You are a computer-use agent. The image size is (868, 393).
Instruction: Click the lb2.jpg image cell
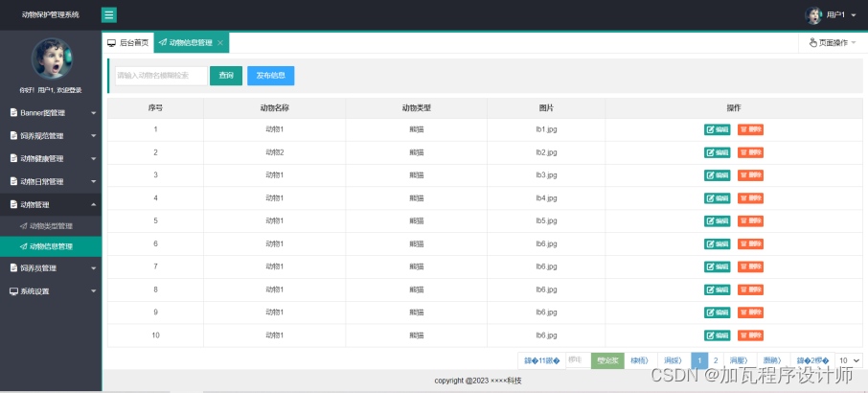(546, 152)
